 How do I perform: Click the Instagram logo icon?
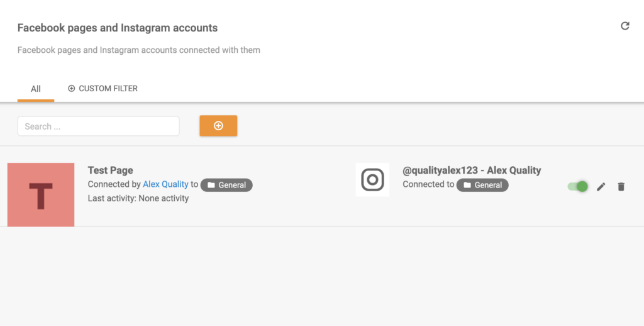pos(372,179)
